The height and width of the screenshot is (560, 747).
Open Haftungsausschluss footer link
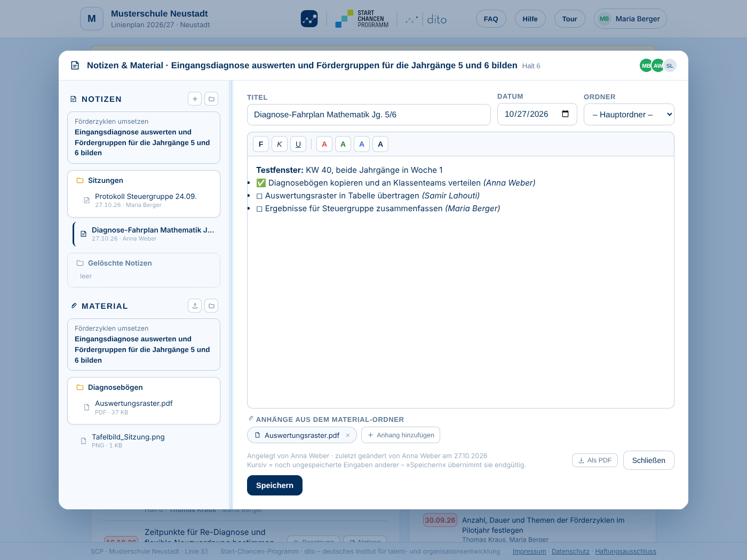point(625,551)
